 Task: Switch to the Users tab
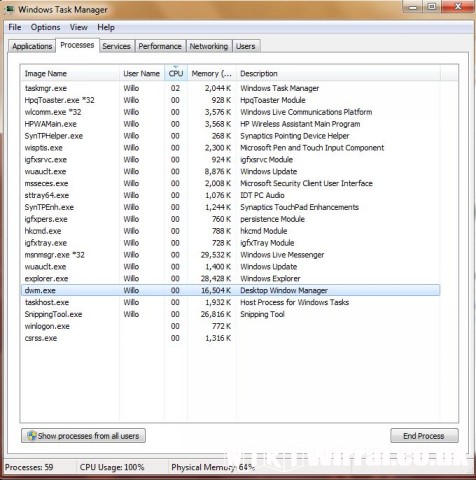point(246,46)
